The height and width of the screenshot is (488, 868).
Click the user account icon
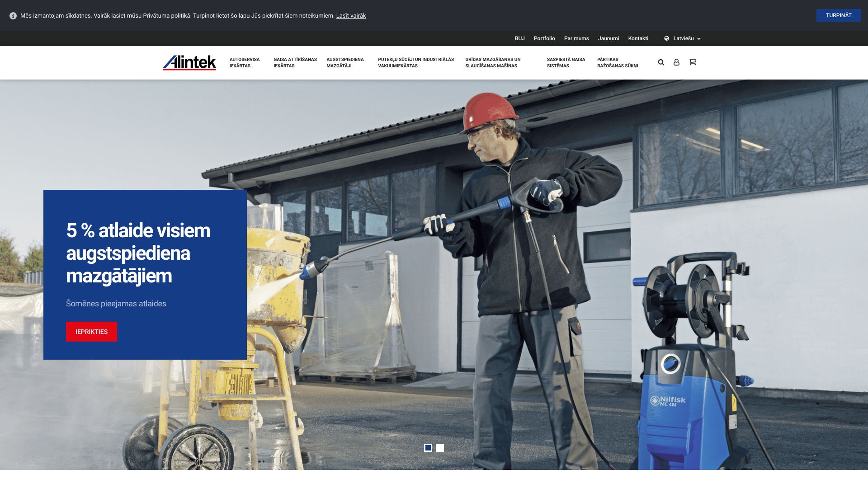coord(676,62)
